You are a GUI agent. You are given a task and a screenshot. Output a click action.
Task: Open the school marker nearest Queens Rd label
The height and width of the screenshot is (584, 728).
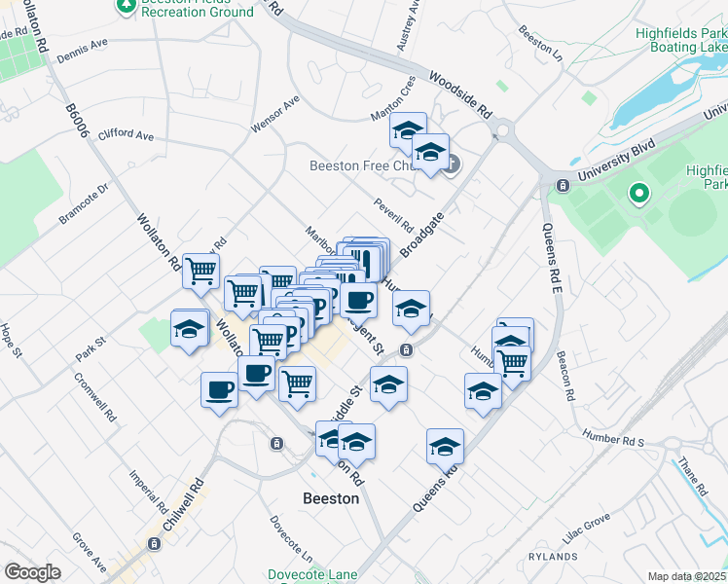tap(445, 446)
